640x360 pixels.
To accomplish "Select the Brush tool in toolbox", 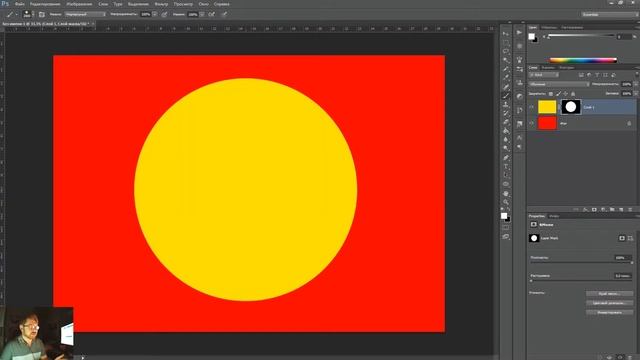I will click(506, 96).
